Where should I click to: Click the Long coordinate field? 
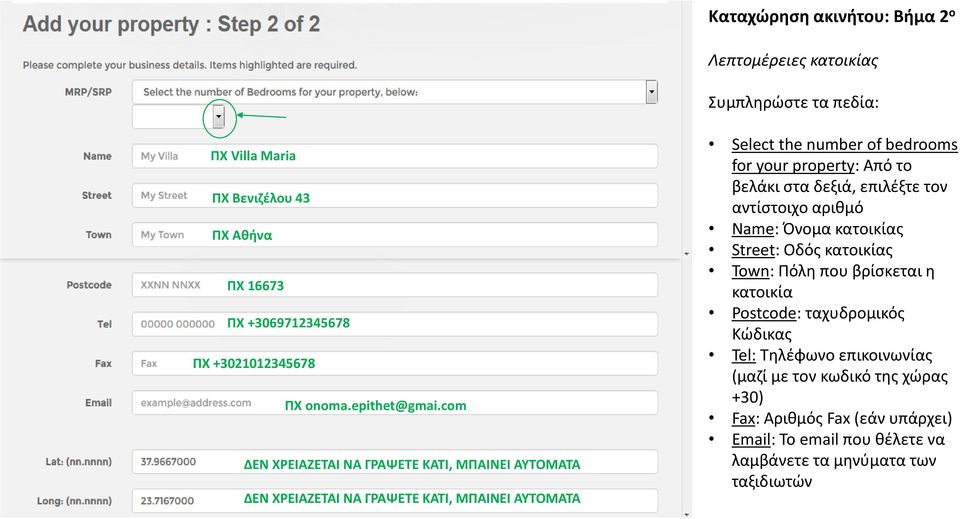pos(395,501)
